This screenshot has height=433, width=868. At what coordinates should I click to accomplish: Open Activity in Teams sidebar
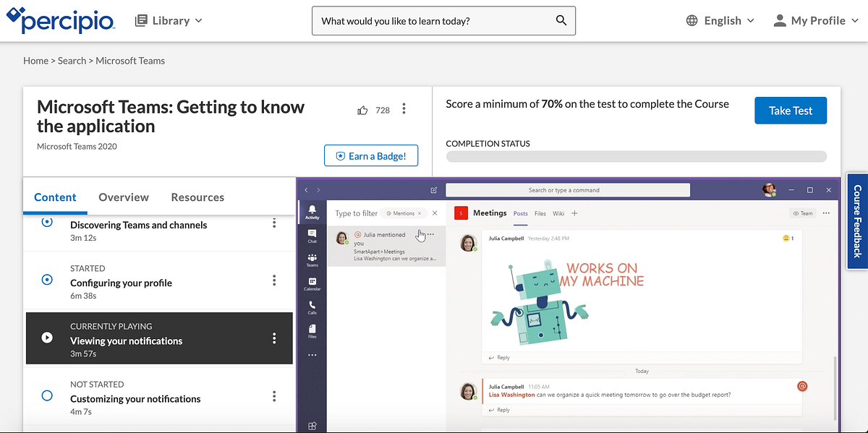pyautogui.click(x=312, y=212)
